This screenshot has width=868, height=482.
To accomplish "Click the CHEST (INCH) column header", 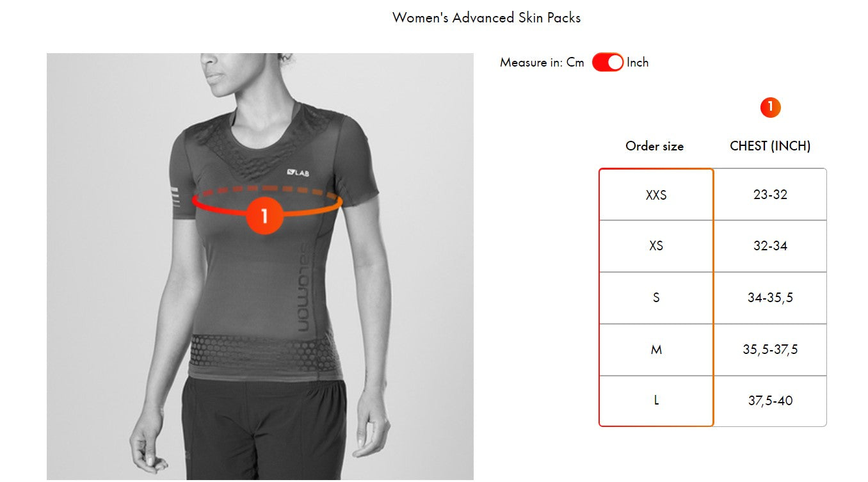I will tap(770, 146).
